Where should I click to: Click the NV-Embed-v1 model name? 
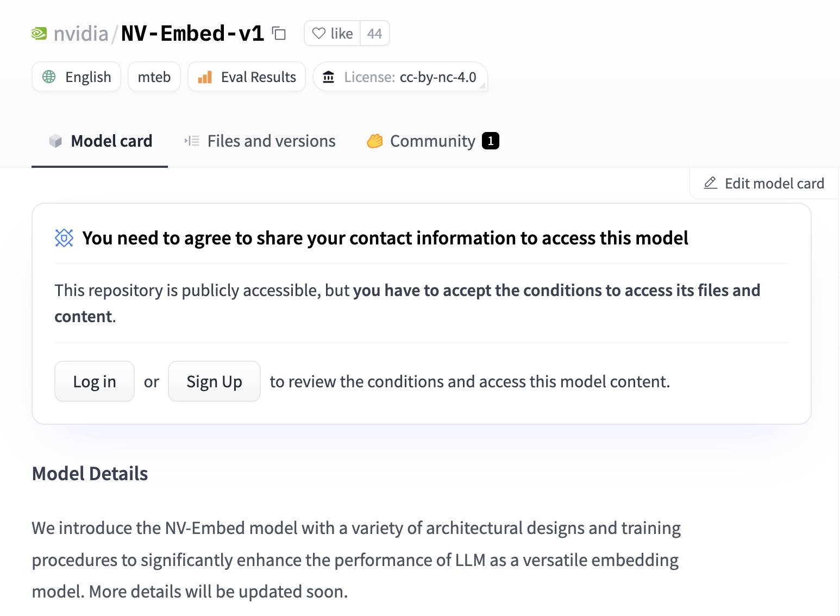click(192, 34)
